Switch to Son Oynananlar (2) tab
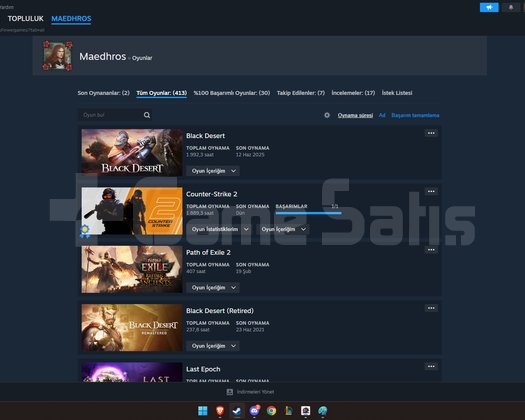Image resolution: width=525 pixels, height=420 pixels. click(103, 93)
